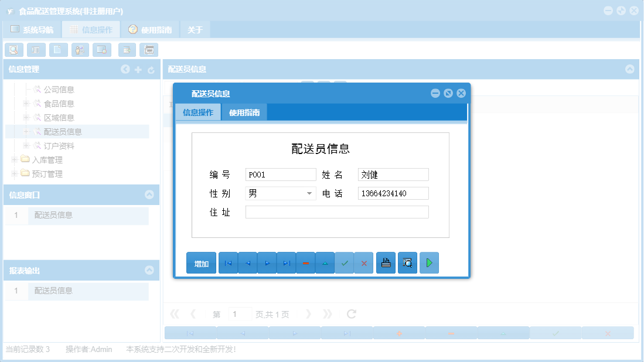
Task: Run the green execute icon
Action: [x=428, y=262]
